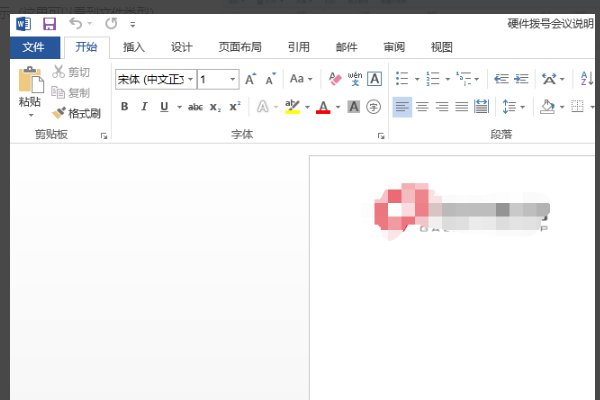Switch to the 开始 (Home) tab

[86, 47]
